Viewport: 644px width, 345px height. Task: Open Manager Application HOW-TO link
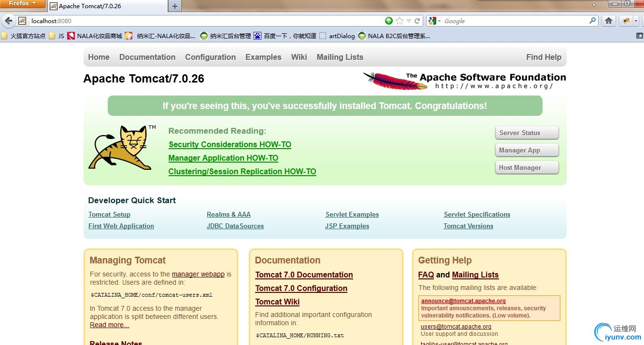[x=223, y=158]
